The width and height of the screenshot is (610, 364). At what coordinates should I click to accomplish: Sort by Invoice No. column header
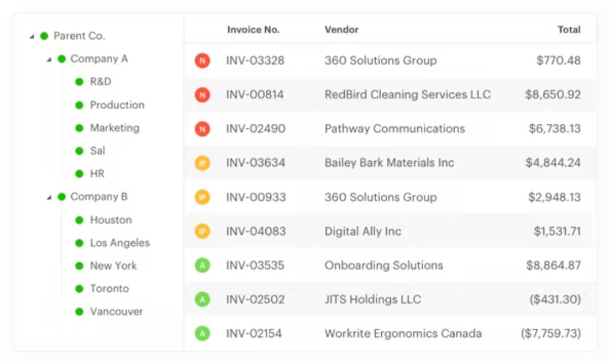point(253,30)
